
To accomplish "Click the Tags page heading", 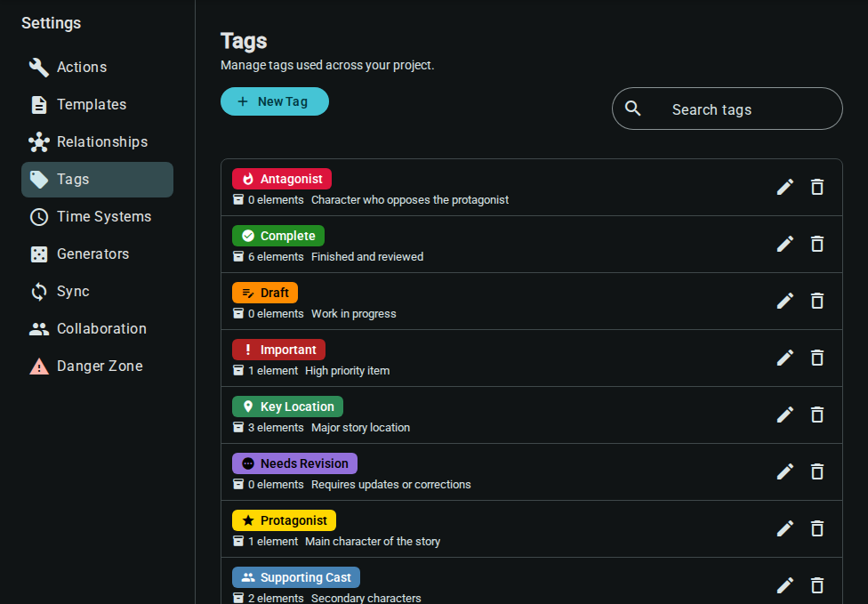I will point(244,41).
